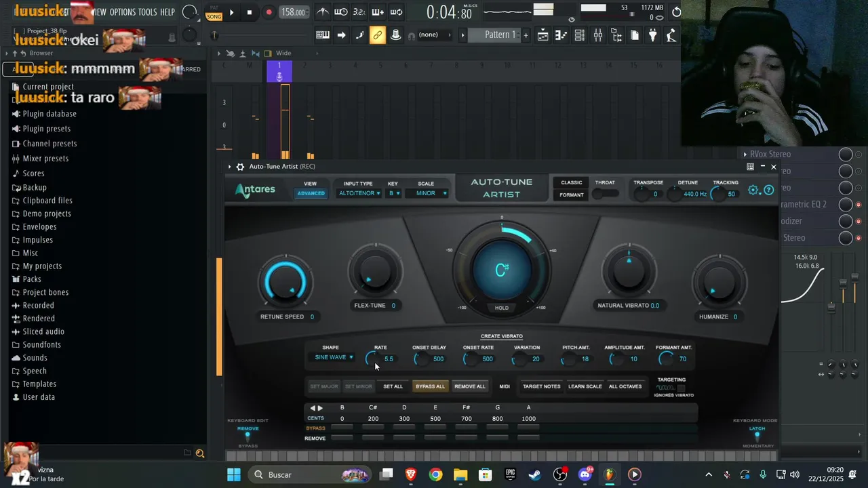Arm recording with the record button
This screenshot has width=868, height=488.
269,12
